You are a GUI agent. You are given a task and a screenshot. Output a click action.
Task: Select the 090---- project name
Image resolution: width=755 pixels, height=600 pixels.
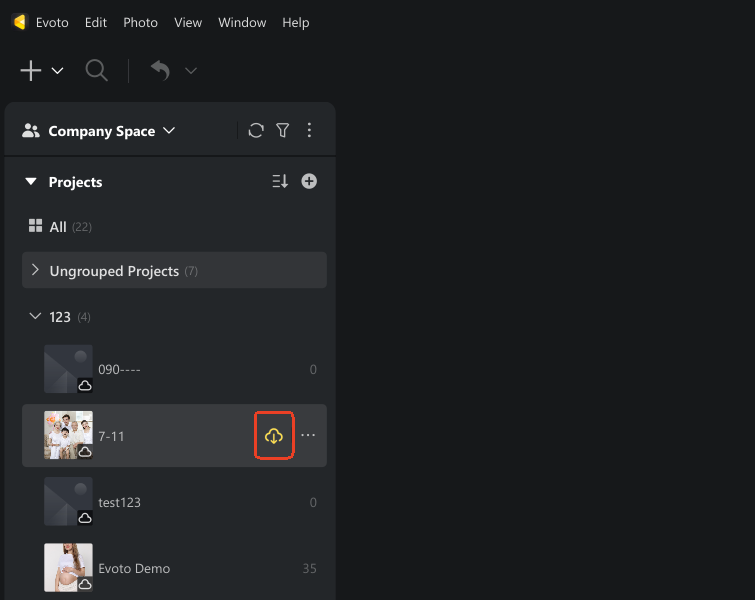(x=119, y=370)
